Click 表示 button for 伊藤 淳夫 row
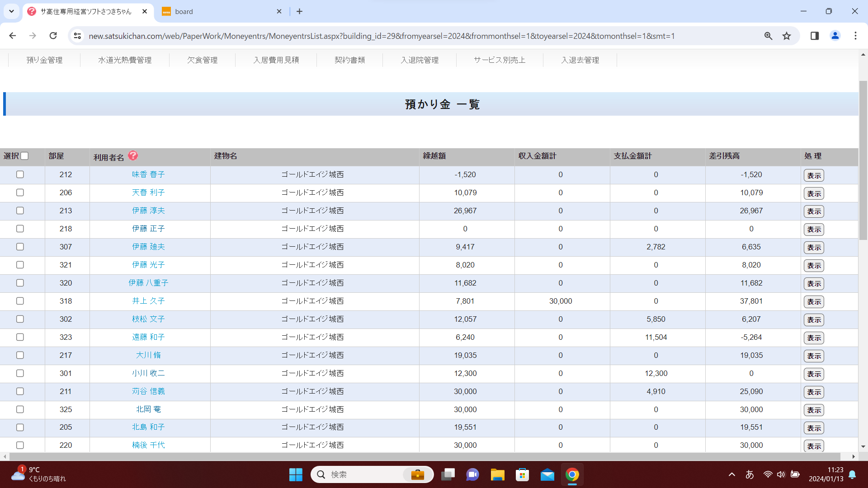The image size is (868, 488). [x=813, y=211]
